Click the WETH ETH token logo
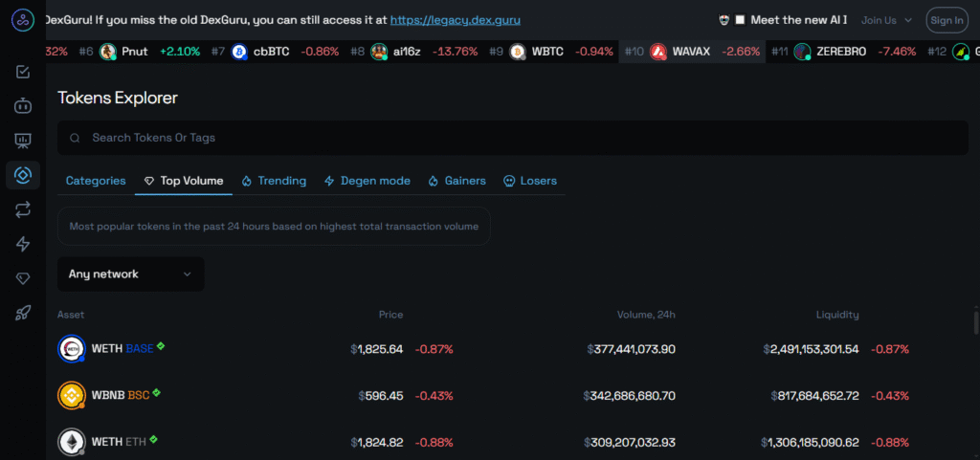This screenshot has width=980, height=460. [x=71, y=442]
